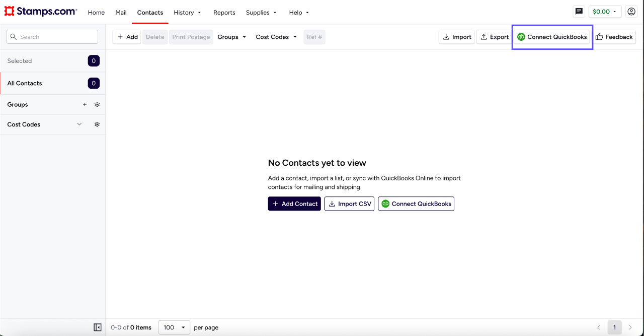Open the user account profile icon
This screenshot has width=644, height=336.
631,12
